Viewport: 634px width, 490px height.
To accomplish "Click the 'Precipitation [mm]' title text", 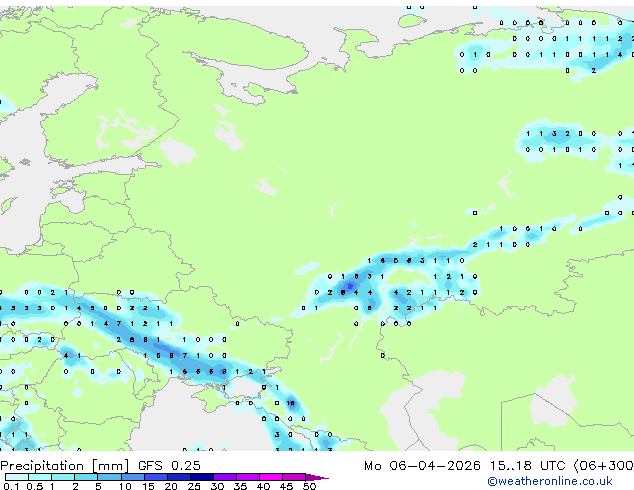I will 65,466.
